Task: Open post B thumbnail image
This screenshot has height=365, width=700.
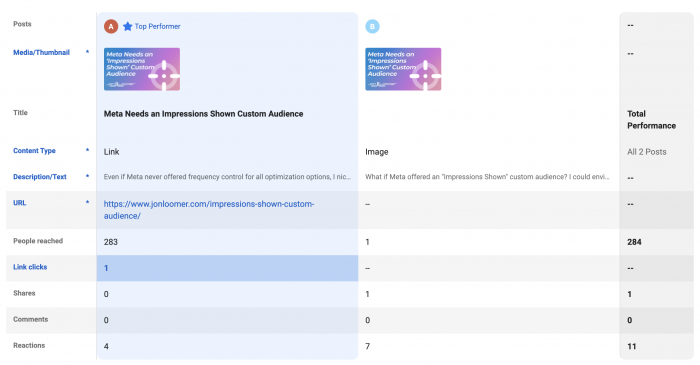Action: [x=403, y=69]
